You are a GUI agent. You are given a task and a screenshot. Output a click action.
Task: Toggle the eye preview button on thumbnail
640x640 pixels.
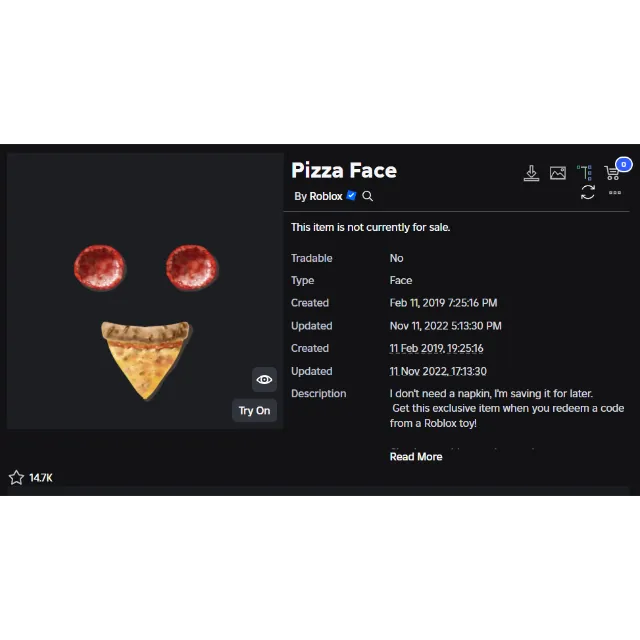pos(264,380)
